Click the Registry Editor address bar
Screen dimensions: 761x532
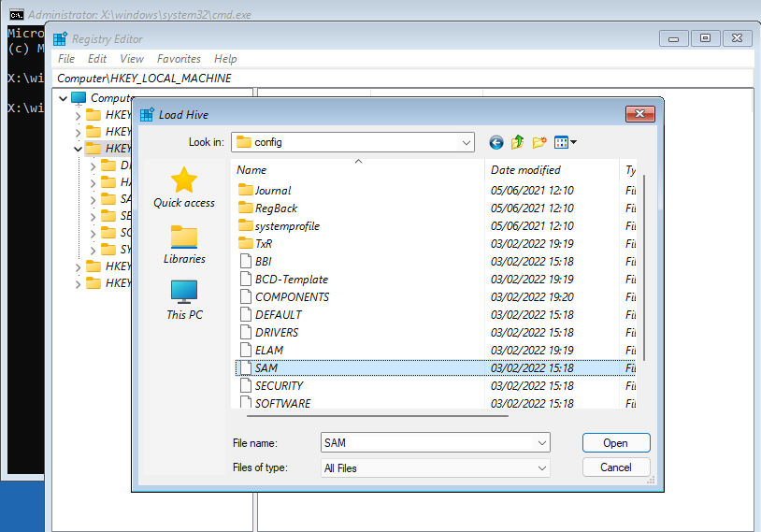(404, 79)
